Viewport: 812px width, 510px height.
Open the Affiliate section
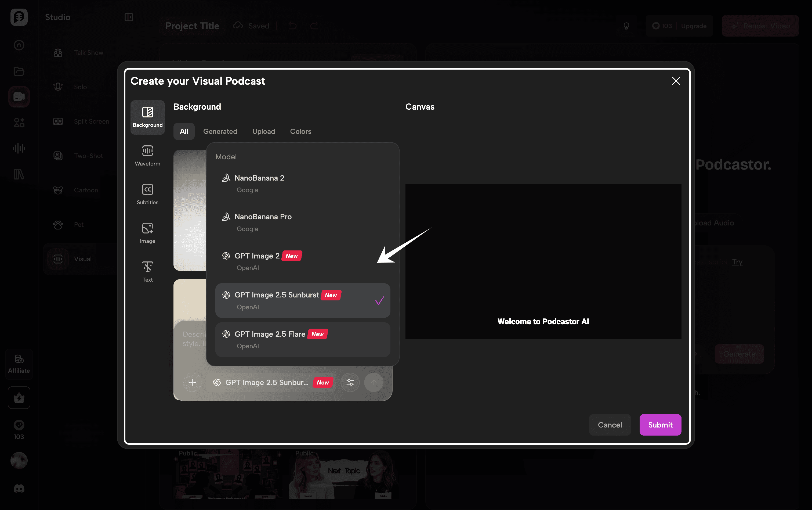19,364
